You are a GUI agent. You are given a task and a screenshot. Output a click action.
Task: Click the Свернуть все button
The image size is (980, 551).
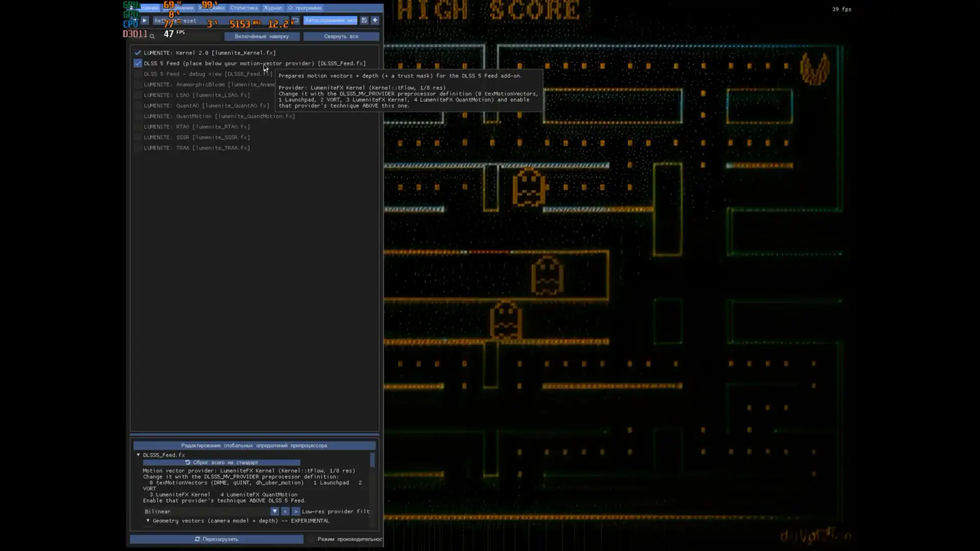(x=341, y=36)
